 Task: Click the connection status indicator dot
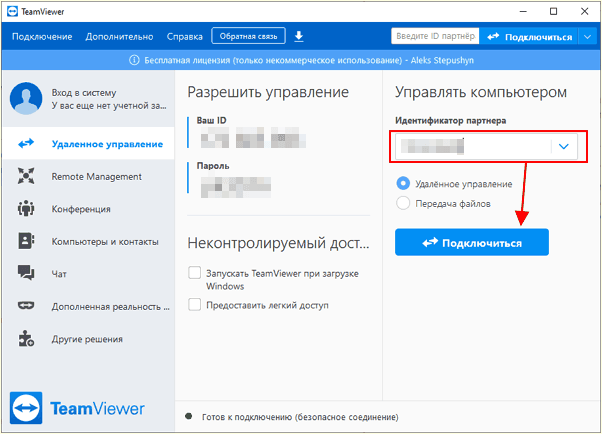(189, 416)
